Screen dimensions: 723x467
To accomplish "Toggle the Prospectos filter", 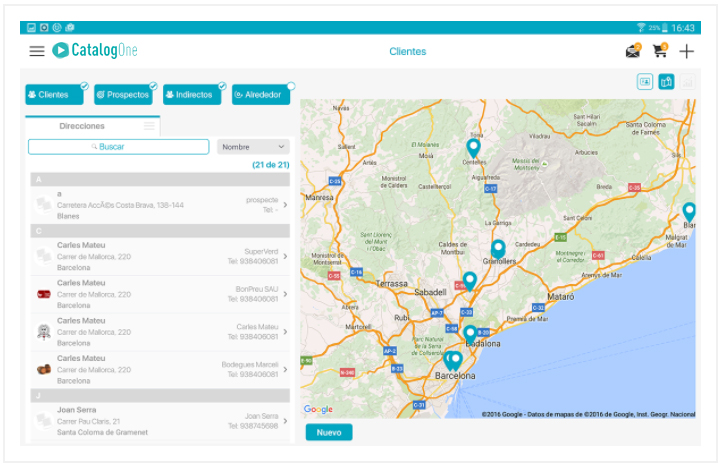I will click(x=123, y=95).
